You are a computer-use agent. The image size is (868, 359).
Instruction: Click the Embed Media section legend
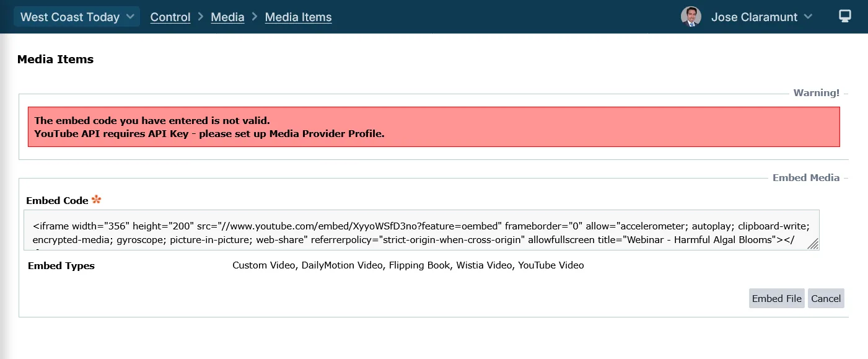(805, 177)
